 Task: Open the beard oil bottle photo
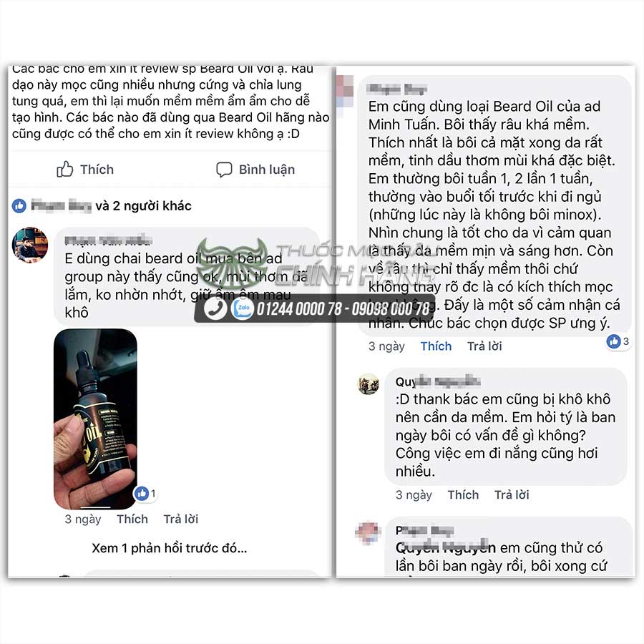tap(95, 419)
